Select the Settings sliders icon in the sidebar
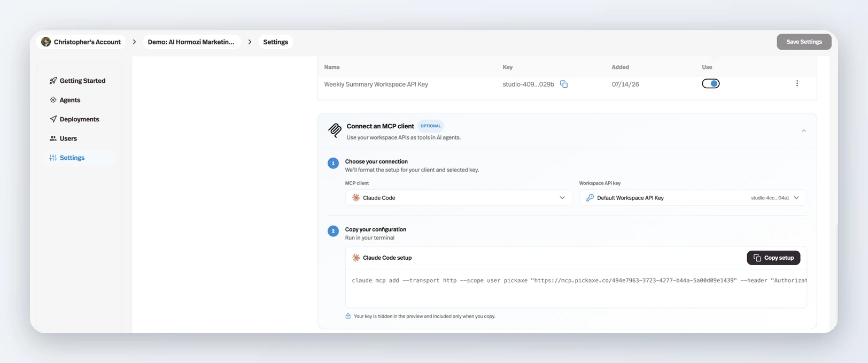 point(53,158)
